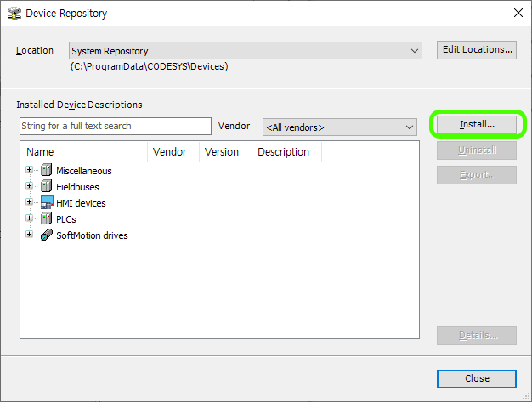Expand the PLCs tree node
This screenshot has height=402, width=532.
click(x=30, y=218)
